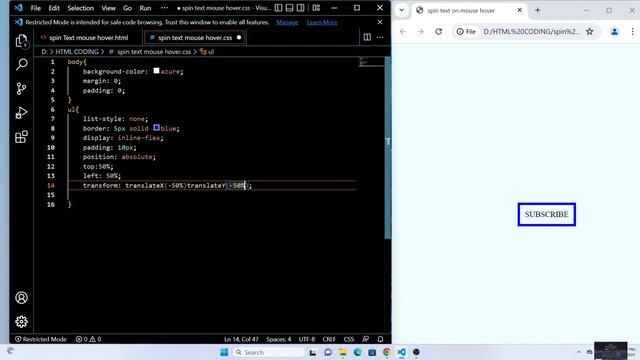
Task: Toggle the primary side bar layout icon
Action: point(278,8)
